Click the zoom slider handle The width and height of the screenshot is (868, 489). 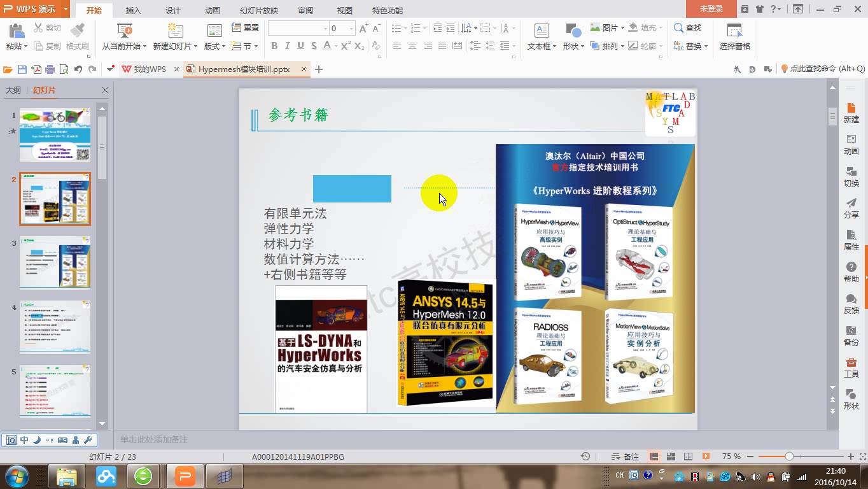pos(789,457)
